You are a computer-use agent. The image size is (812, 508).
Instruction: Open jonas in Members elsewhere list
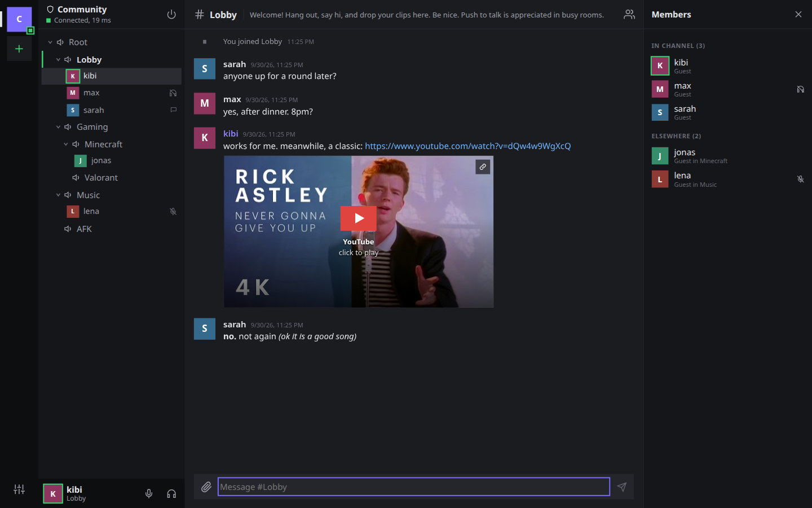point(727,156)
